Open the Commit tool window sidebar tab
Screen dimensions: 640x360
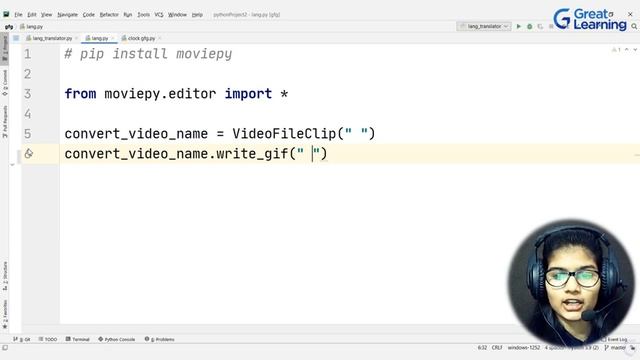5,83
